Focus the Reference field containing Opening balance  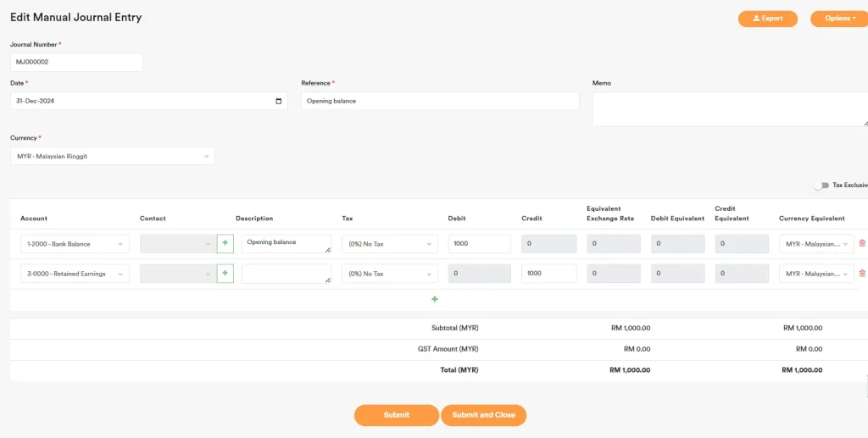tap(439, 101)
